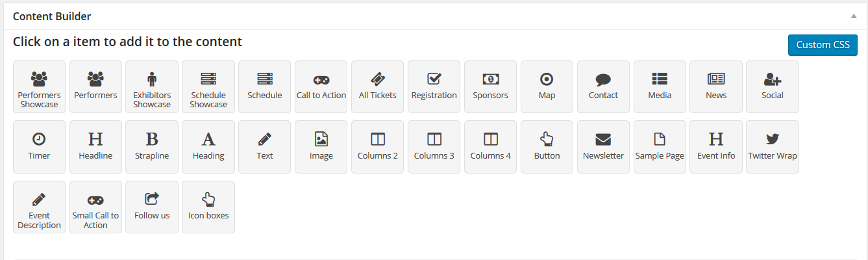Add the Headline item
This screenshot has width=868, height=260.
(x=95, y=147)
